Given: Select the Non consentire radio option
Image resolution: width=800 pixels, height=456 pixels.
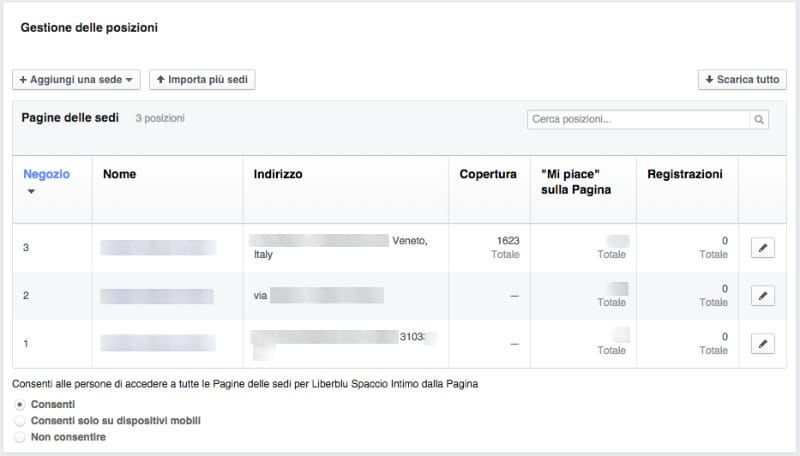Looking at the screenshot, I should (19, 437).
